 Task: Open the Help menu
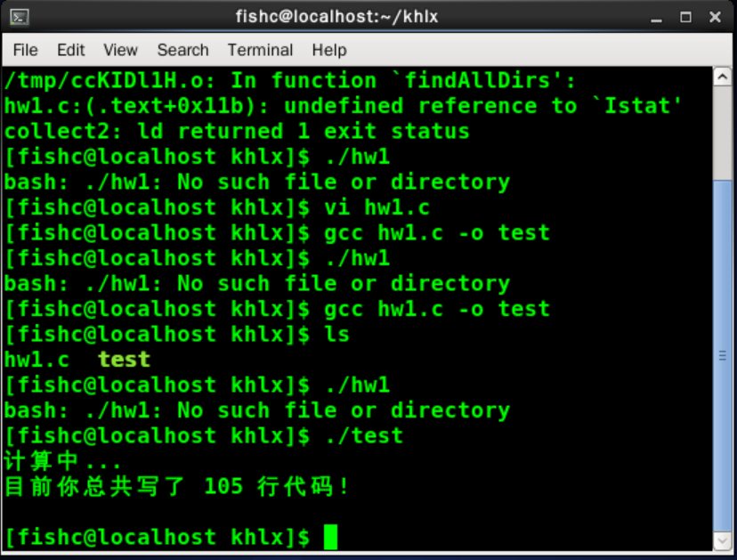click(x=329, y=50)
